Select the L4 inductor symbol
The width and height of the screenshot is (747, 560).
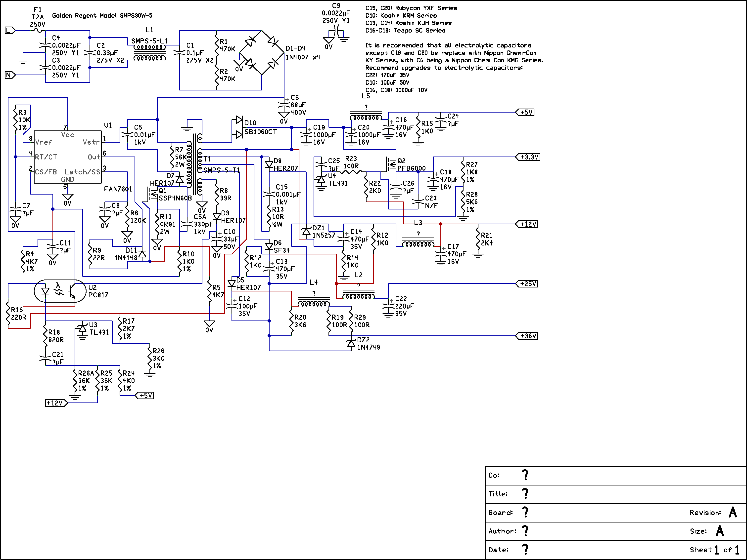pyautogui.click(x=314, y=302)
